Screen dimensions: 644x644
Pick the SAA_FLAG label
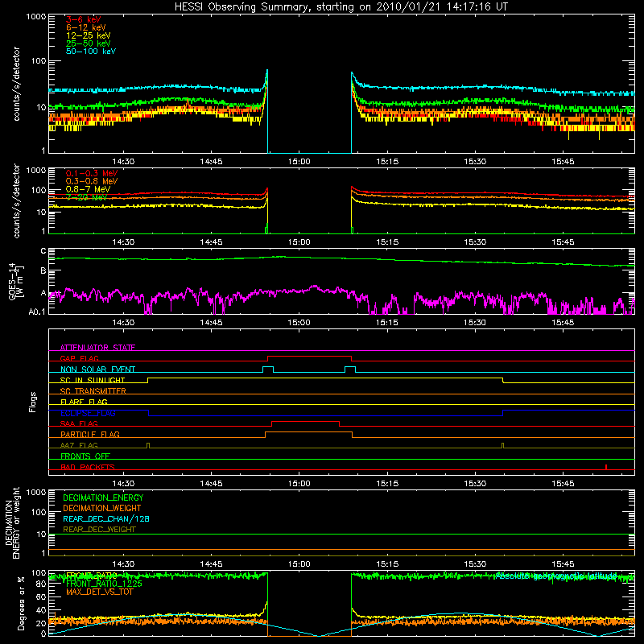coord(79,423)
